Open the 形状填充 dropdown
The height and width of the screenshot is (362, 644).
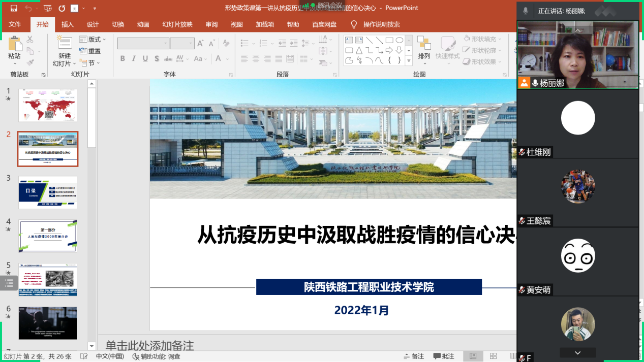coord(483,39)
